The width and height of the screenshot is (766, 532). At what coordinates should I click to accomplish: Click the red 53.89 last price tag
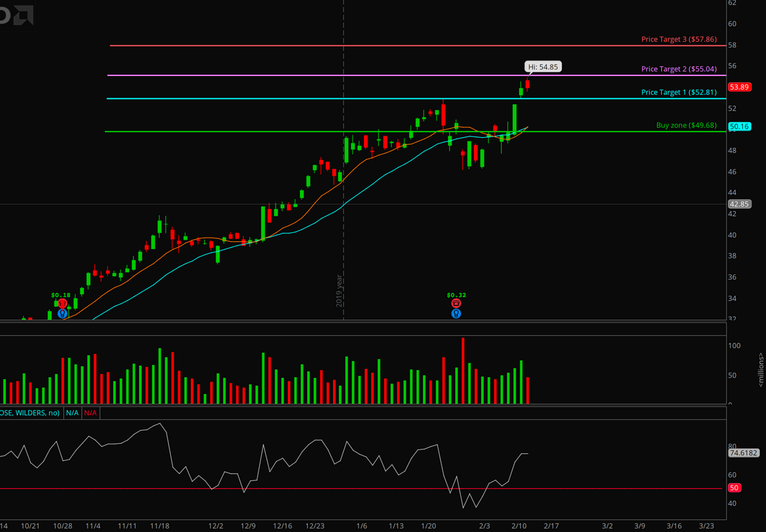coord(739,88)
